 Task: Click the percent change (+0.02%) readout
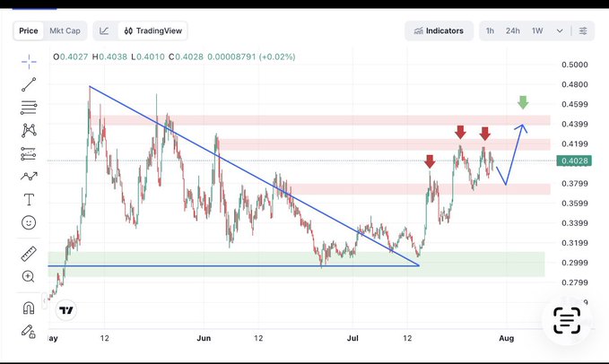(277, 56)
